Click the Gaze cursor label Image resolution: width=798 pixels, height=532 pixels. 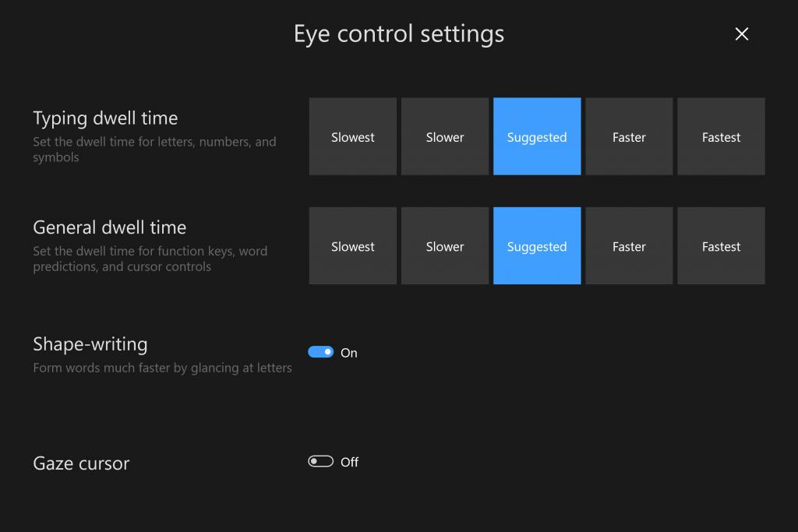click(81, 463)
